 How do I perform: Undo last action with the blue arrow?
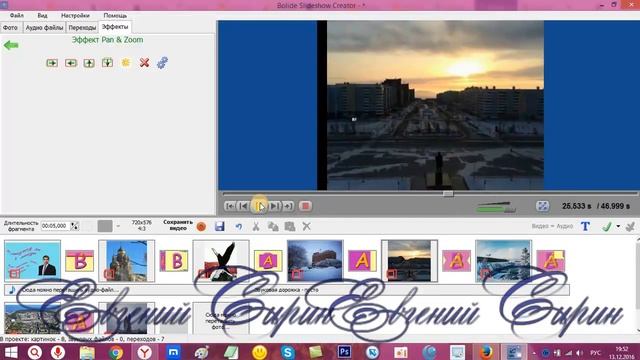[x=238, y=227]
